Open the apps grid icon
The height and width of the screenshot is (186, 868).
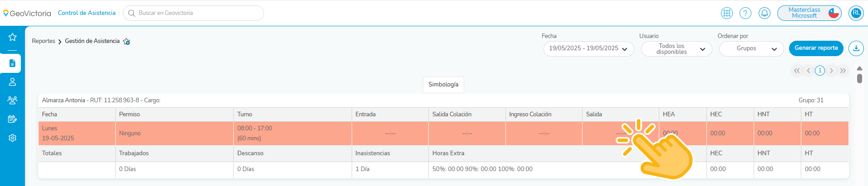pyautogui.click(x=727, y=13)
